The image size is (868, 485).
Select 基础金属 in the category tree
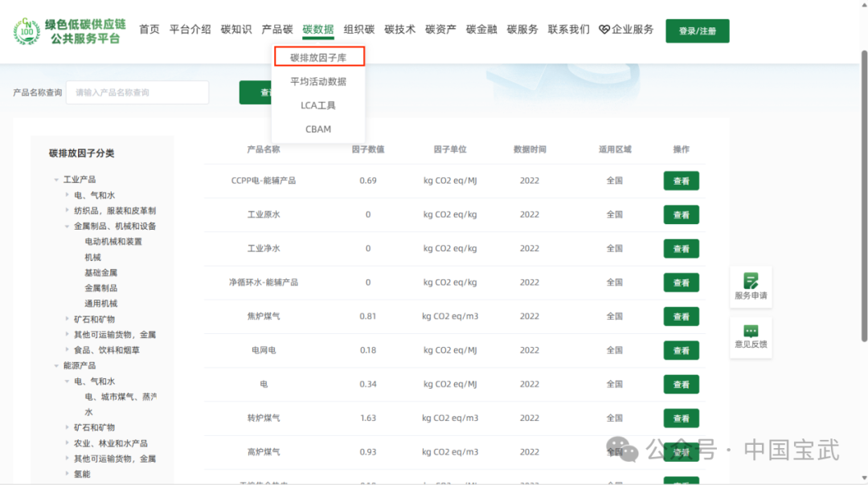[x=100, y=273]
